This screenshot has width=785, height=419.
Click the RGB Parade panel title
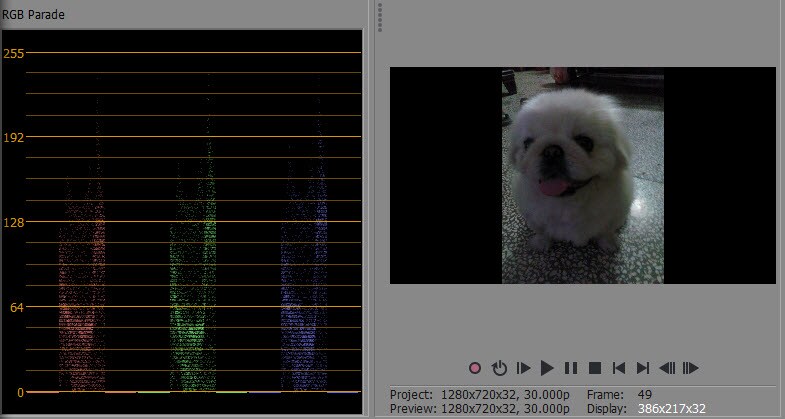(x=33, y=15)
